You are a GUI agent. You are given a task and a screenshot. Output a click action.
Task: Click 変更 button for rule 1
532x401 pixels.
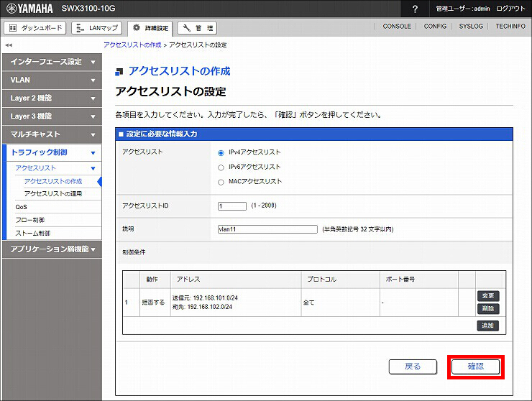(x=488, y=296)
